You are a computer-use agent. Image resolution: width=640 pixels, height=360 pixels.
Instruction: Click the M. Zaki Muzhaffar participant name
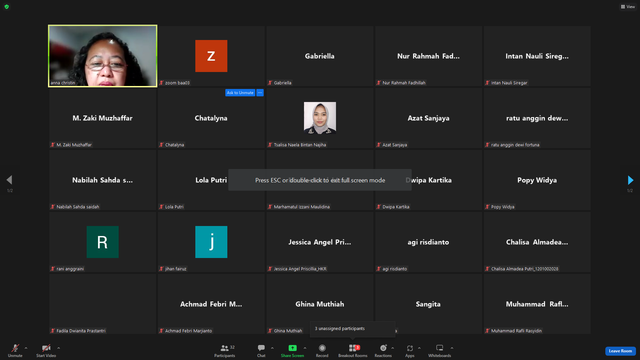(102, 118)
